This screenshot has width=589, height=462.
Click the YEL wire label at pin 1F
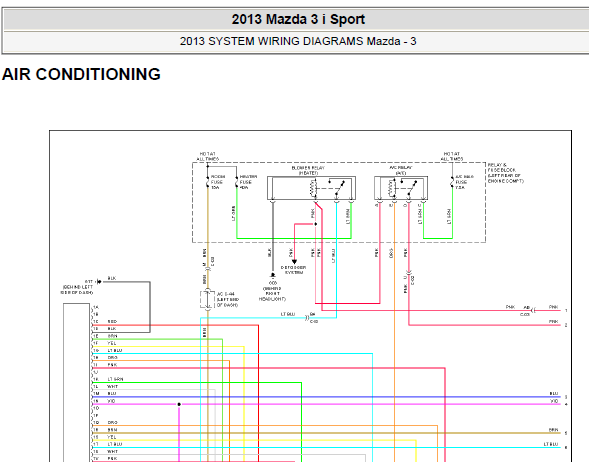coord(112,343)
